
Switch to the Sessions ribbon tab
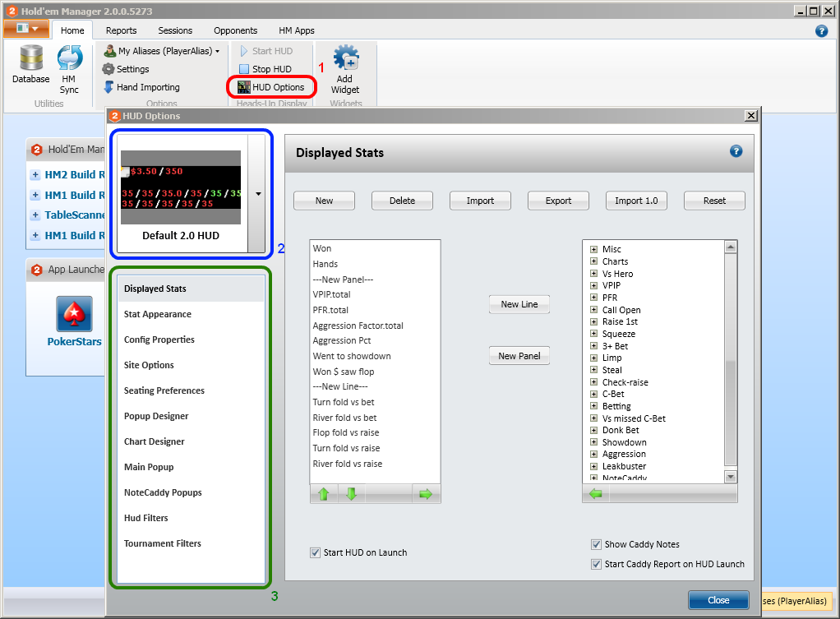pyautogui.click(x=175, y=30)
